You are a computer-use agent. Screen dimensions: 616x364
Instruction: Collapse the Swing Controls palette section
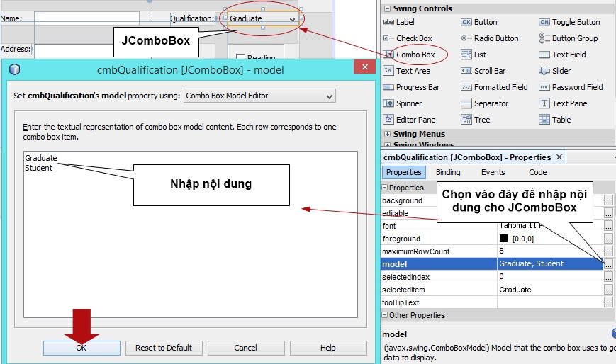click(x=387, y=8)
